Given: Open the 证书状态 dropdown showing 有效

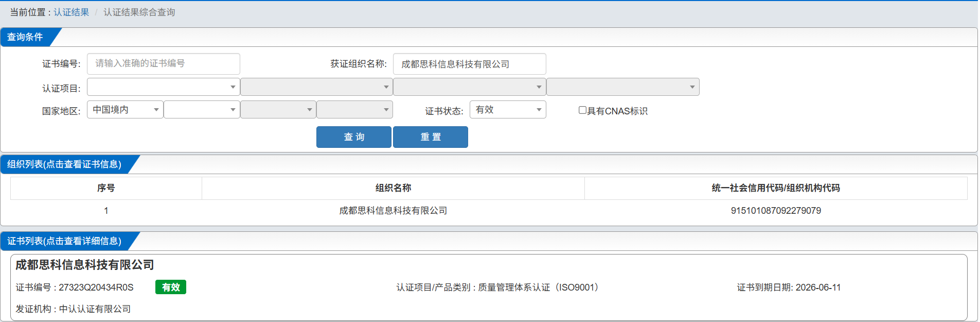Looking at the screenshot, I should (508, 110).
